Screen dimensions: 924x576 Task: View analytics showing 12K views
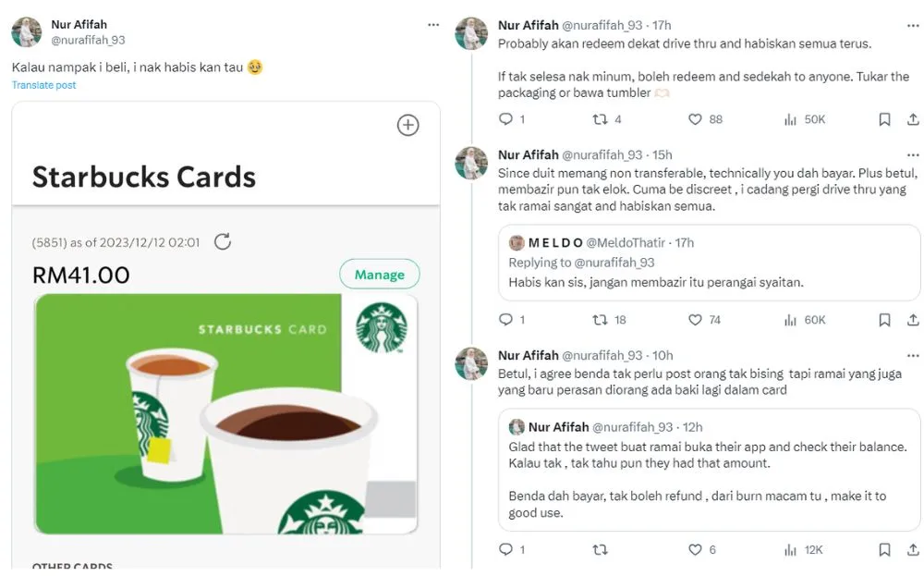click(802, 549)
